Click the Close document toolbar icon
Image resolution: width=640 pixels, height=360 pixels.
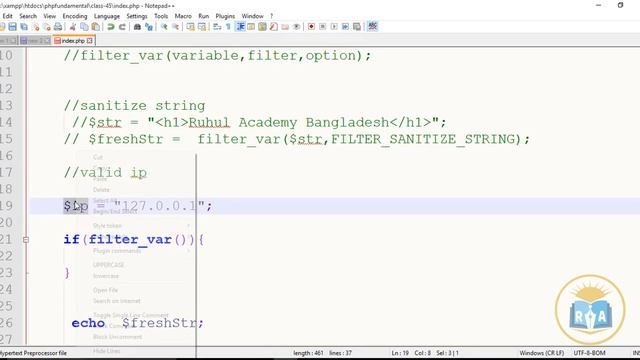[x=36, y=27]
